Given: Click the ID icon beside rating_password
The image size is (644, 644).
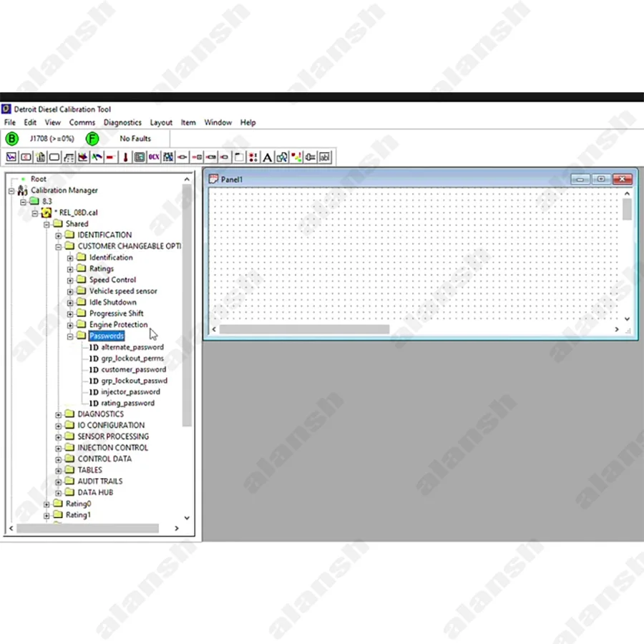Looking at the screenshot, I should (x=94, y=404).
